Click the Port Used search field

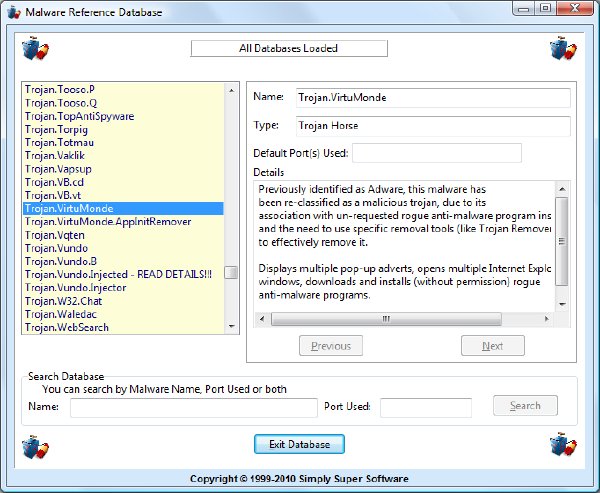coord(426,408)
